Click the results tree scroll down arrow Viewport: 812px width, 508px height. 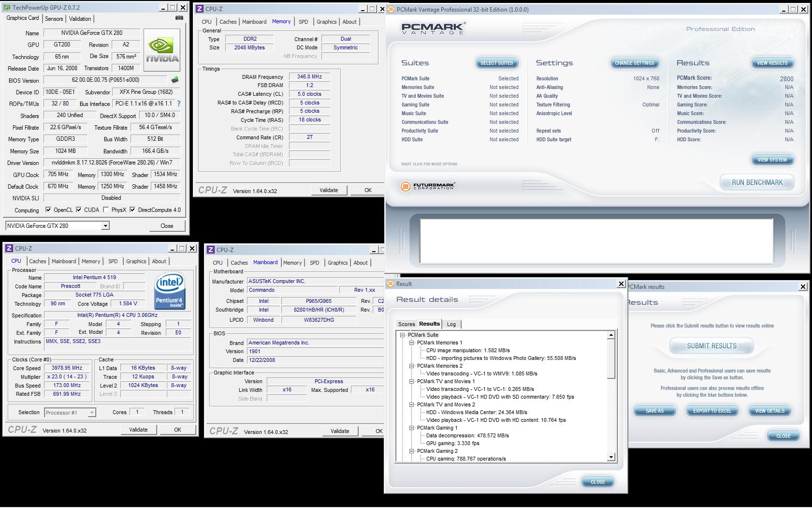point(611,457)
